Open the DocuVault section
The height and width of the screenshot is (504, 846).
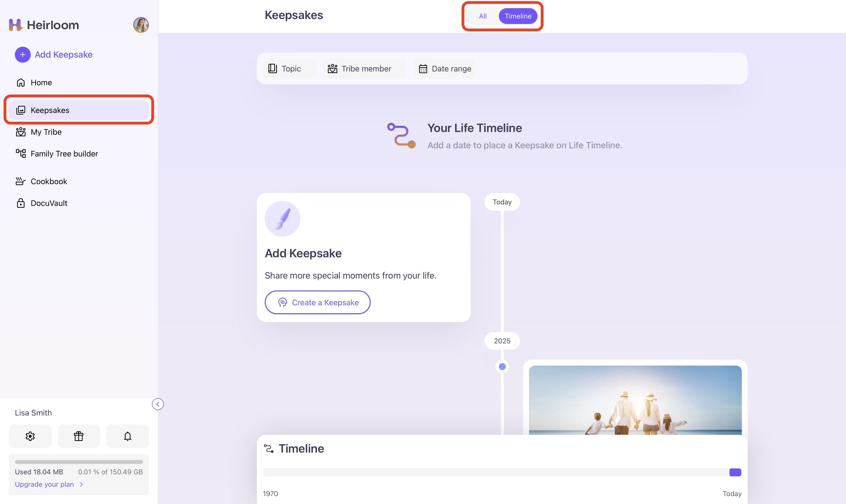point(48,203)
